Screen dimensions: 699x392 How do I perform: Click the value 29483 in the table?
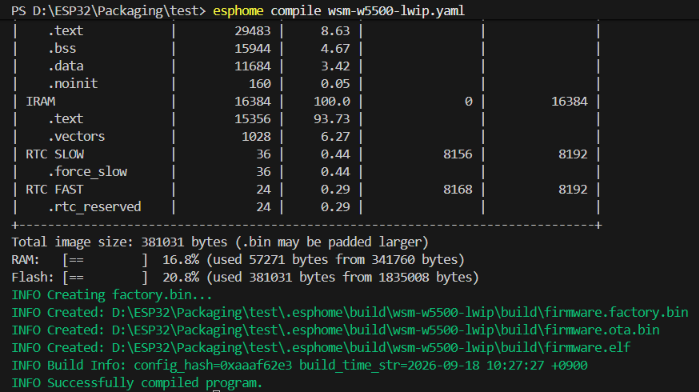click(252, 31)
